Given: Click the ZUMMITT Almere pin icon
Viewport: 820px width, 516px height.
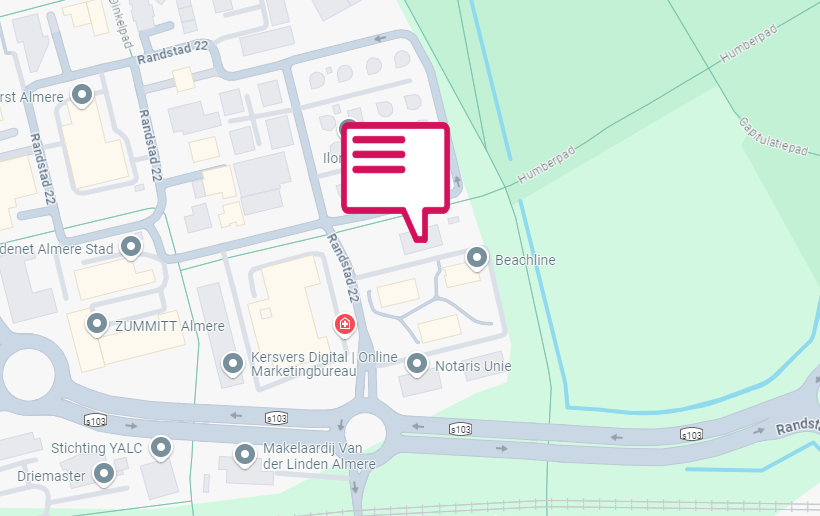Looking at the screenshot, I should coord(97,324).
